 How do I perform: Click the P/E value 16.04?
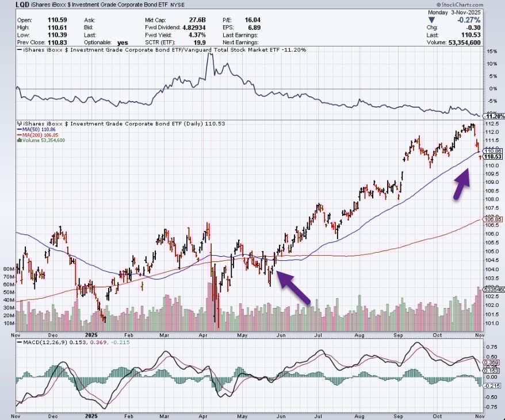click(252, 20)
